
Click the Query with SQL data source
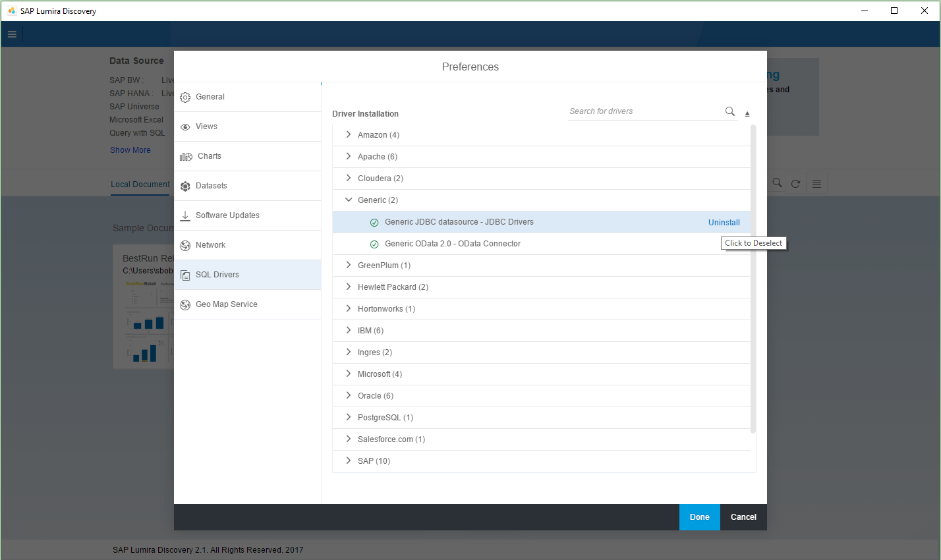pyautogui.click(x=137, y=133)
